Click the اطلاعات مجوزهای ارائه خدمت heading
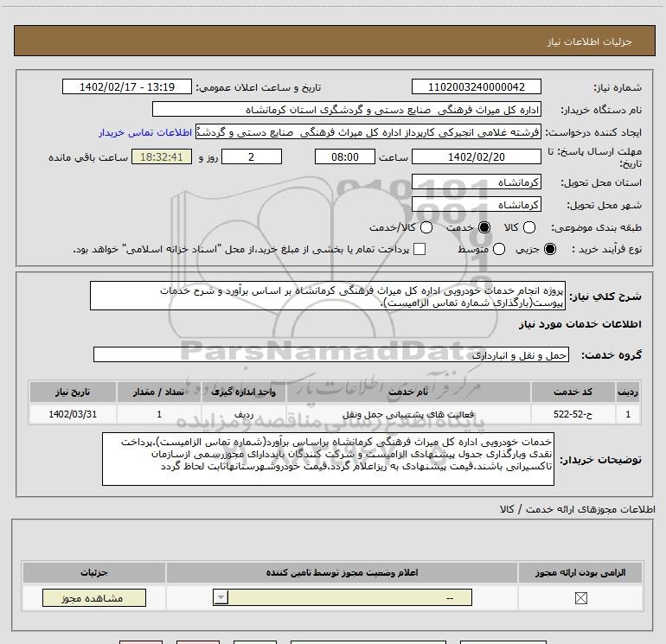The image size is (666, 644). point(577,509)
